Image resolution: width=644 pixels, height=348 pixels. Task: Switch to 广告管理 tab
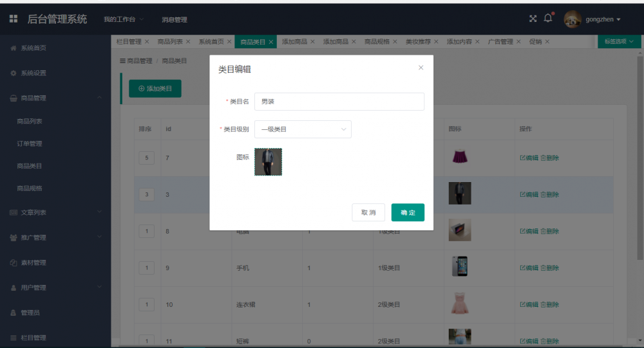[x=500, y=41]
